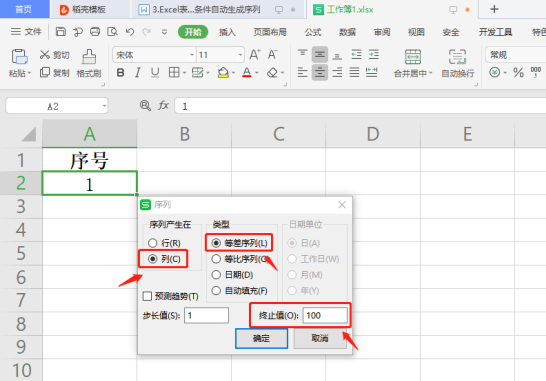Close the 序列 dialog
Screen dimensions: 546x381
342,205
